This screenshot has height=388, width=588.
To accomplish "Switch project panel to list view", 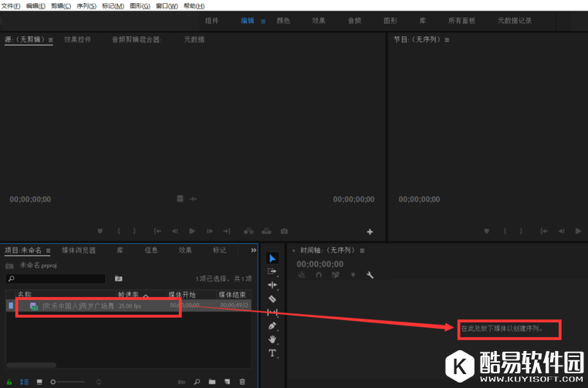I will (25, 382).
